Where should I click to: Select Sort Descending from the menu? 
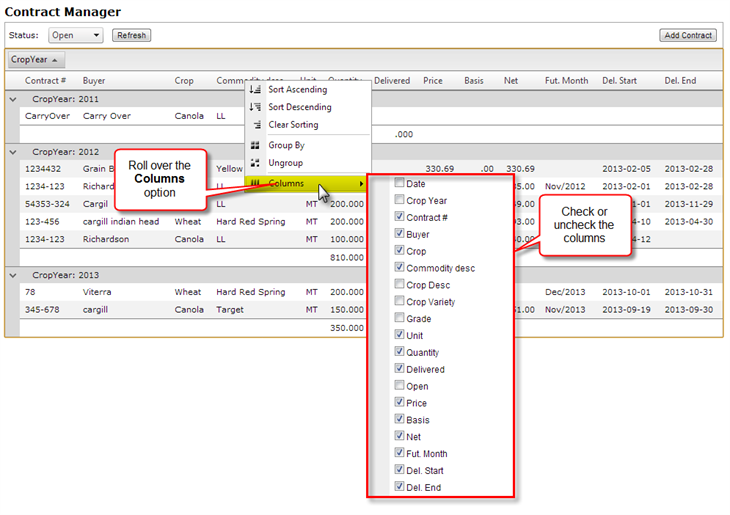click(299, 107)
